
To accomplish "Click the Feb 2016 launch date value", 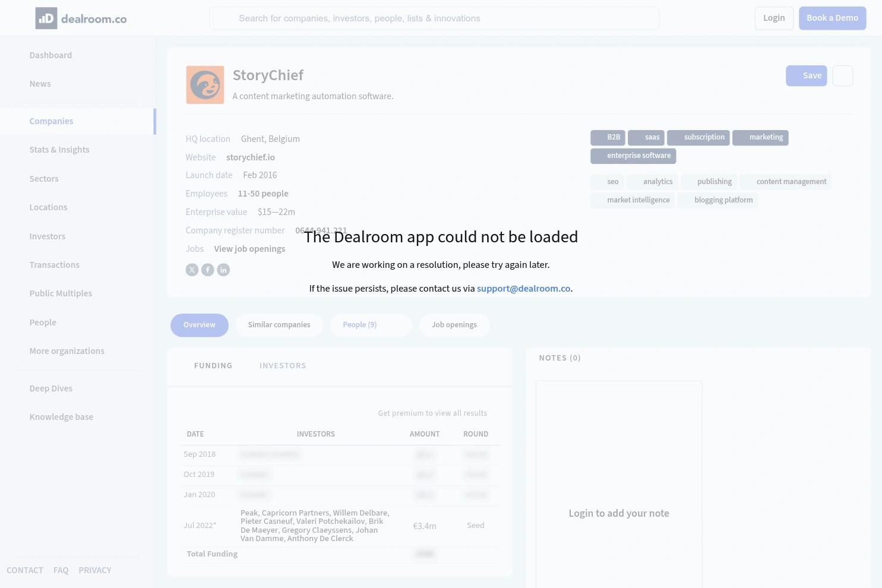I will click(260, 175).
